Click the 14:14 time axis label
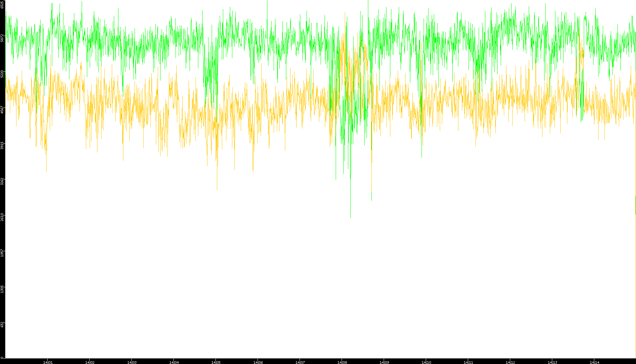The width and height of the screenshot is (636, 364). (x=594, y=362)
